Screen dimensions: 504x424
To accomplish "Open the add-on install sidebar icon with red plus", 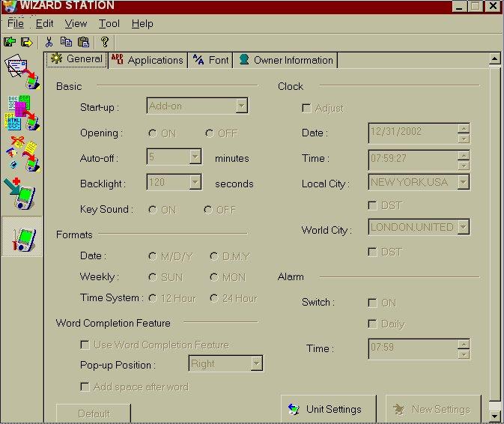I will (22, 193).
